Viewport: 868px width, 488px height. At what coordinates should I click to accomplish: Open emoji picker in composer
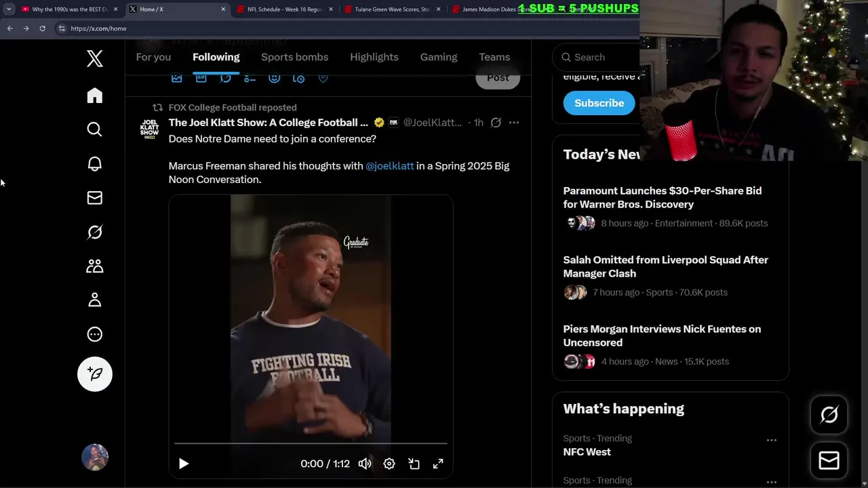(274, 78)
